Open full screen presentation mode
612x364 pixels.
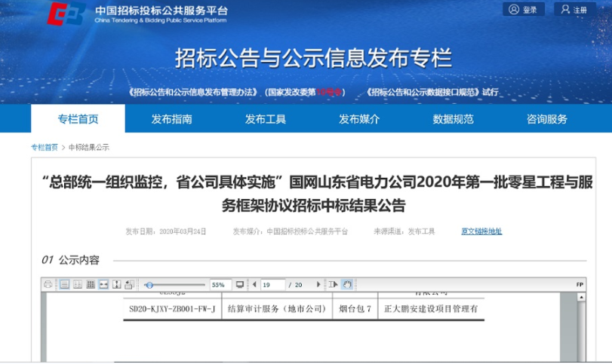coord(240,285)
